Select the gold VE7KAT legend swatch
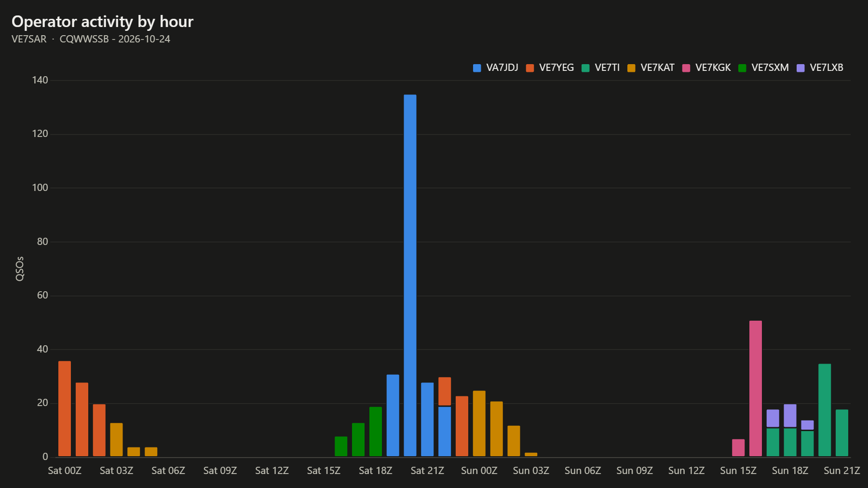The width and height of the screenshot is (868, 488). click(631, 68)
